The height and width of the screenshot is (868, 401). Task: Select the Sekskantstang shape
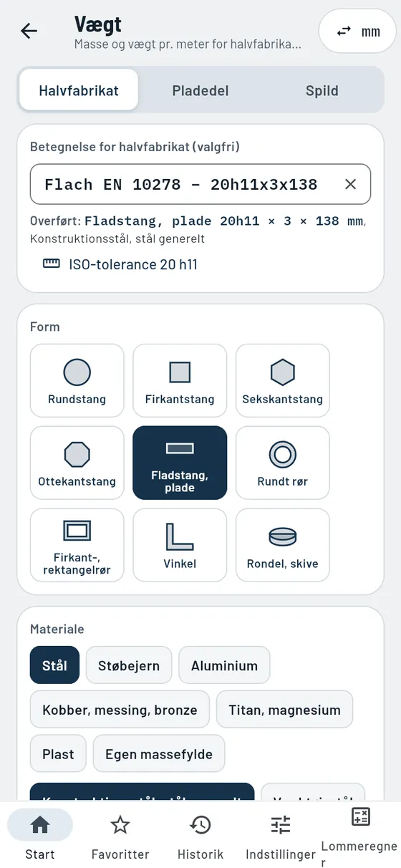pos(283,380)
